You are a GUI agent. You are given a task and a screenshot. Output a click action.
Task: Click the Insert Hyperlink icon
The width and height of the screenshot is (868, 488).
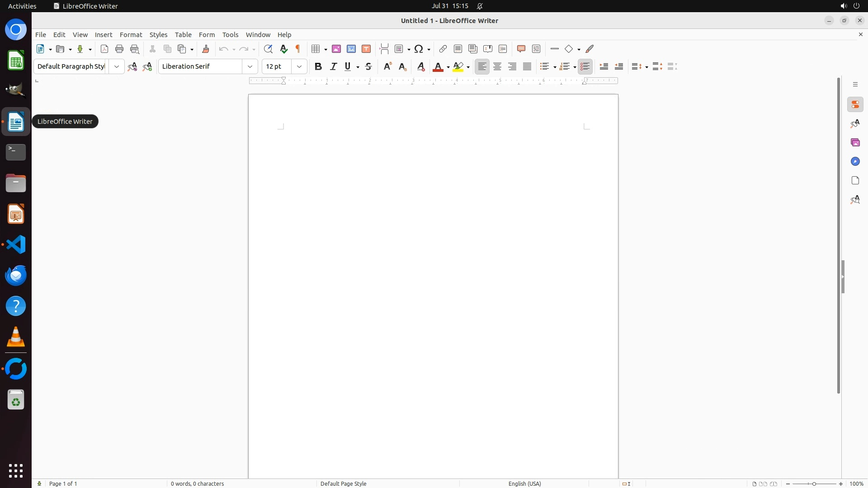[443, 49]
